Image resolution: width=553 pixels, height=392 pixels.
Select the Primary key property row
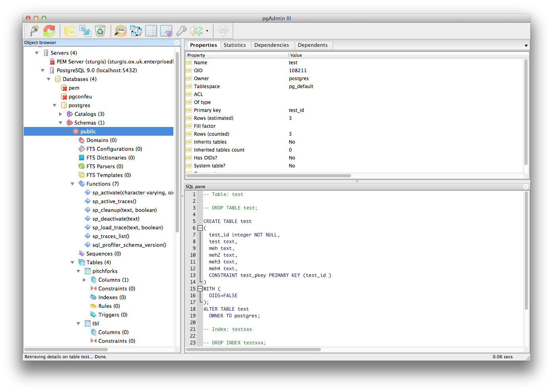point(354,110)
